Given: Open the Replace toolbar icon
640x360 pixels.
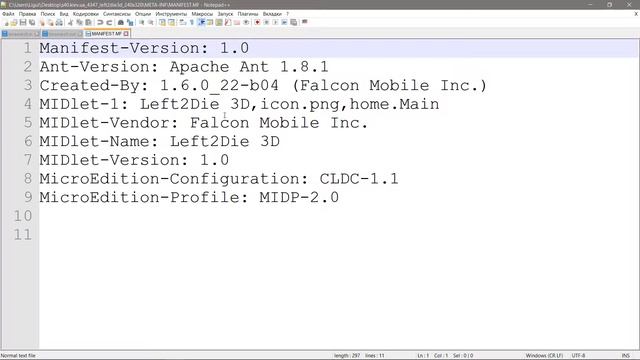Looking at the screenshot, I should pos(130,22).
